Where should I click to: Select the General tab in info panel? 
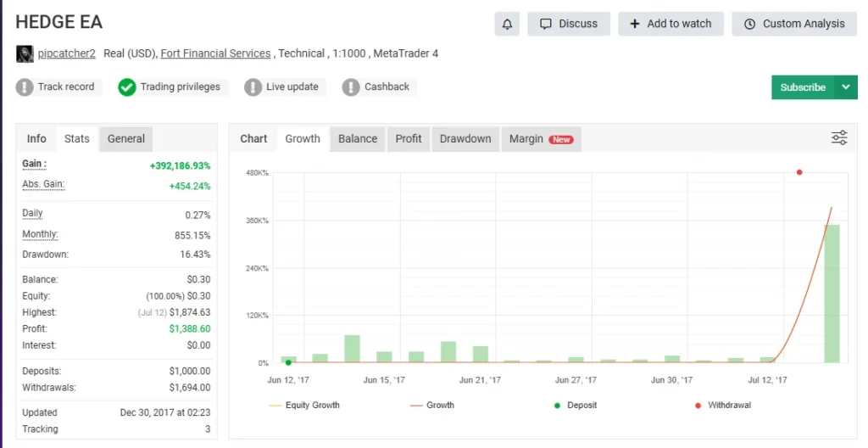(x=125, y=139)
